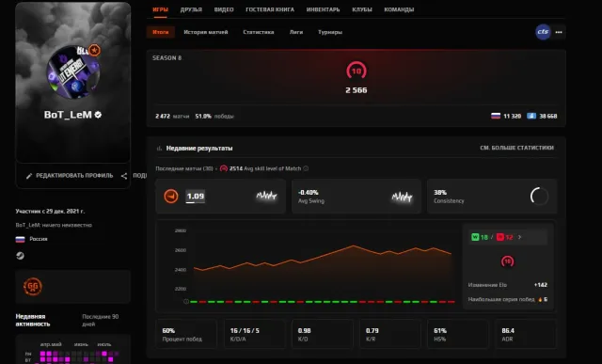Click the blue regional ranking icon
This screenshot has height=364, width=602.
tap(531, 116)
